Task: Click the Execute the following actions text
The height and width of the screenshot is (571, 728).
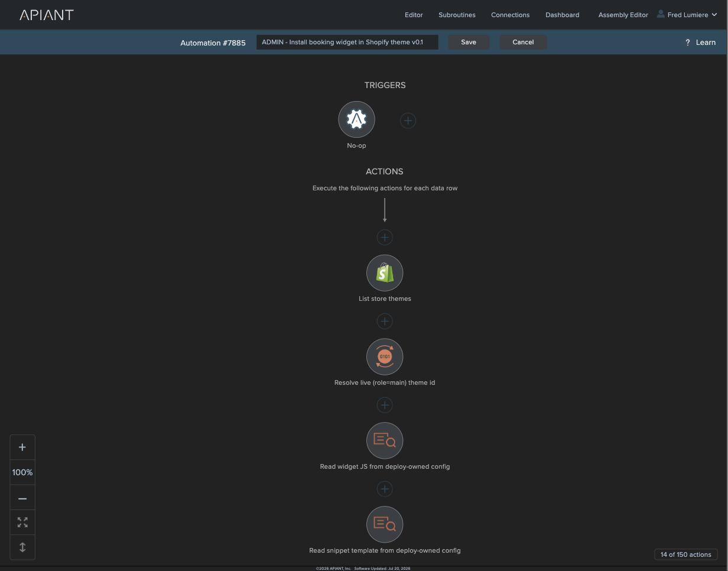Action: pyautogui.click(x=385, y=188)
